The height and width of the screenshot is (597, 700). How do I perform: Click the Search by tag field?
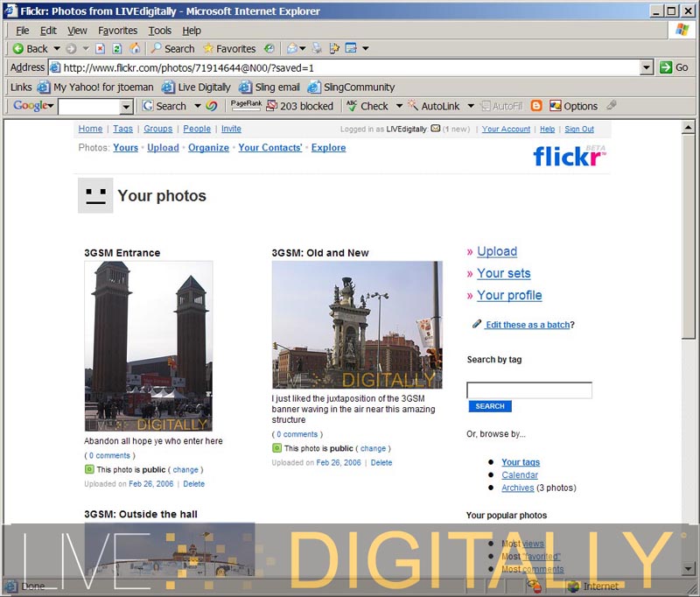click(x=528, y=390)
